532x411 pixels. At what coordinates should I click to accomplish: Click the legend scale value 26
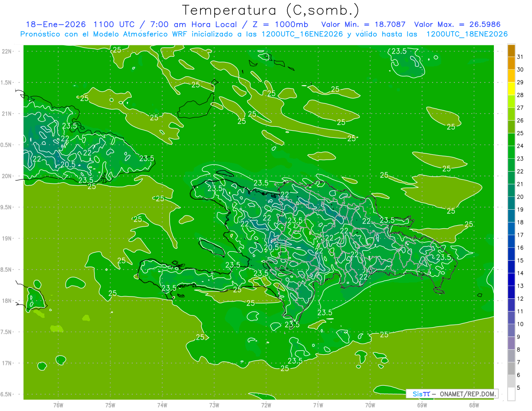pos(520,121)
